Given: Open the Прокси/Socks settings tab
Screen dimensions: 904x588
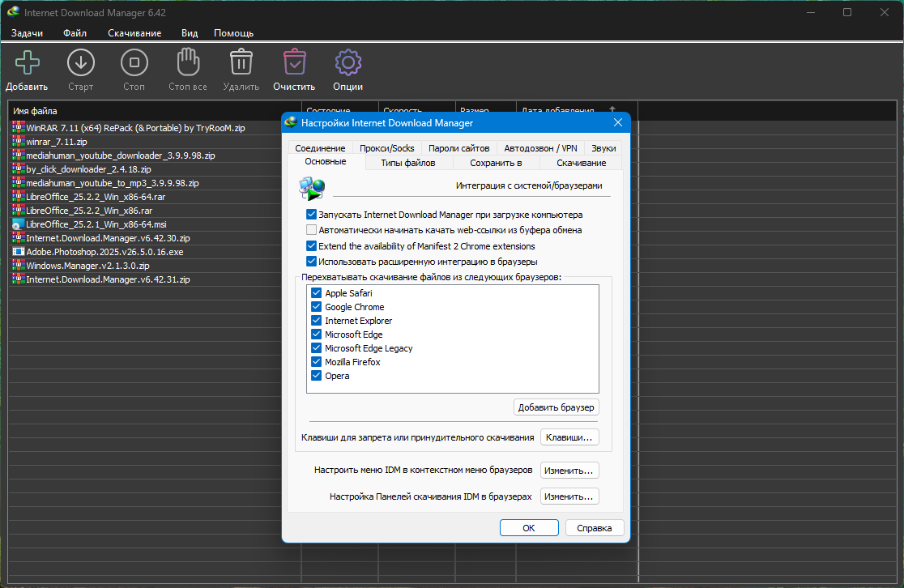Looking at the screenshot, I should 387,148.
